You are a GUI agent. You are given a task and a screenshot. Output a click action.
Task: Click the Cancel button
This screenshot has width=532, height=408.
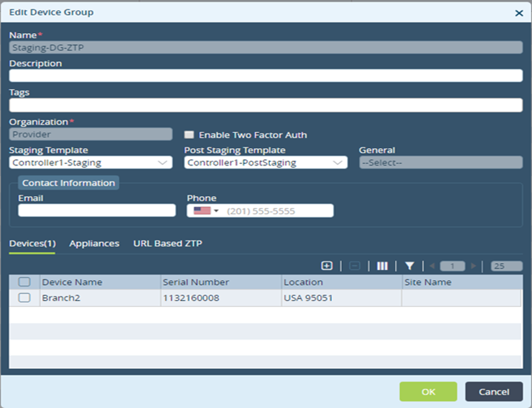(494, 391)
